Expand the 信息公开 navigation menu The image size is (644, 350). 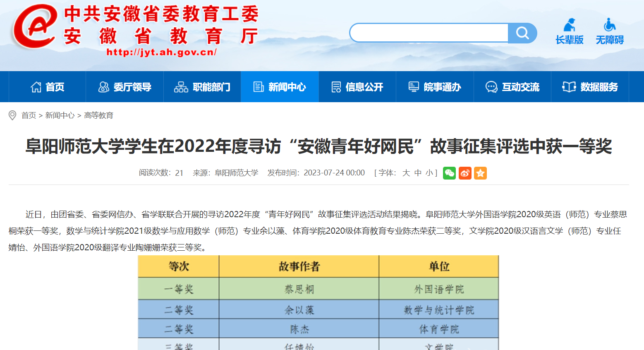point(357,87)
